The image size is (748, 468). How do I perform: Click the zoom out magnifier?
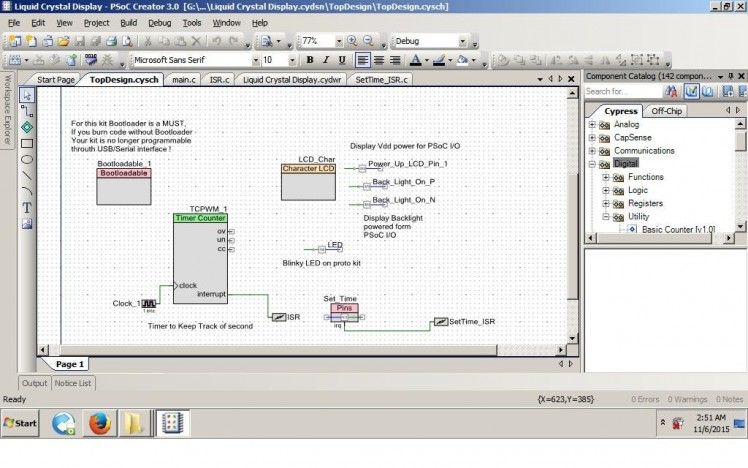pyautogui.click(x=368, y=41)
